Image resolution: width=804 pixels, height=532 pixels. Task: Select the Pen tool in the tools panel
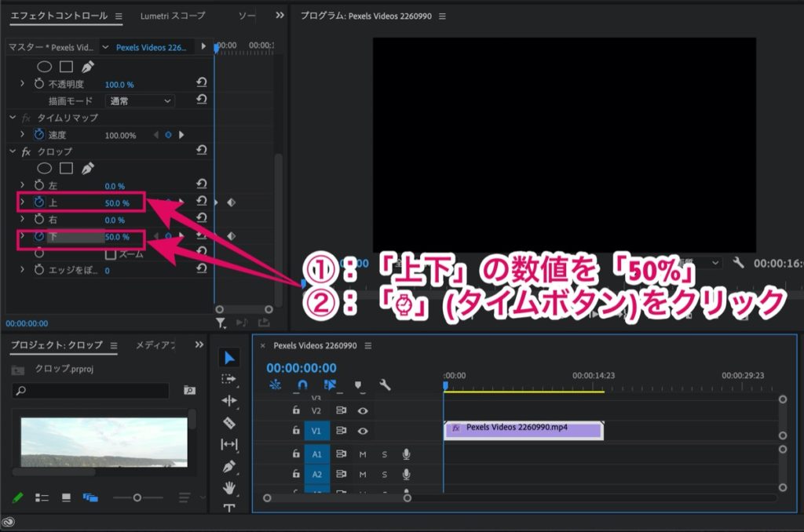229,466
